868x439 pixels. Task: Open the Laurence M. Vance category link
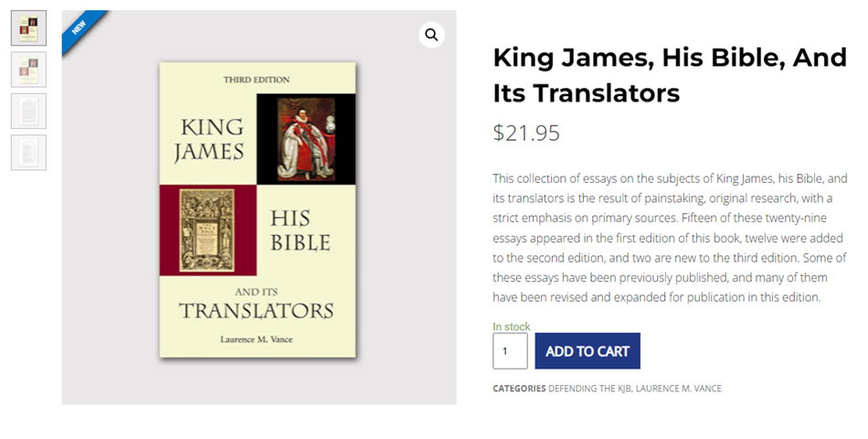pos(679,389)
